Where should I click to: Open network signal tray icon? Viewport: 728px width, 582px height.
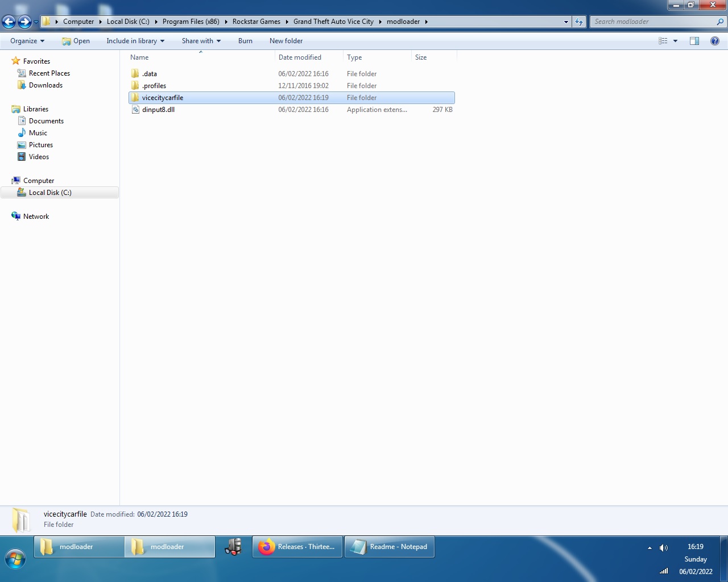pyautogui.click(x=664, y=571)
